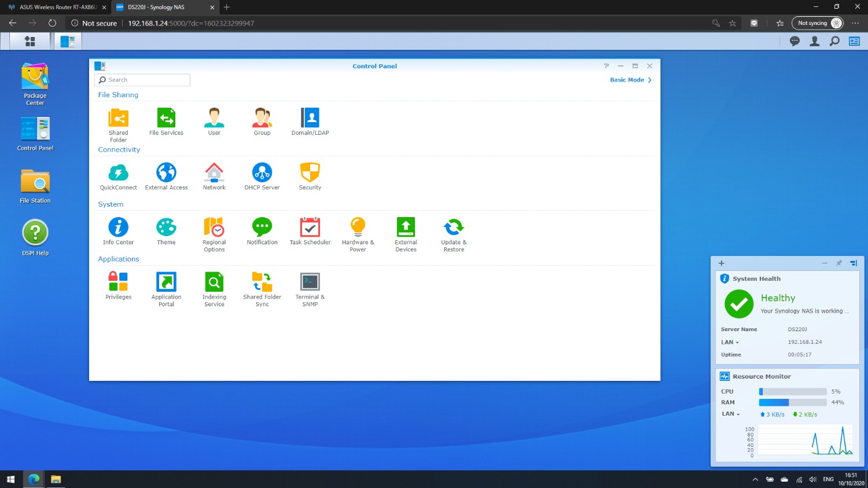
Task: Launch File Station from the desktop
Action: (x=35, y=186)
